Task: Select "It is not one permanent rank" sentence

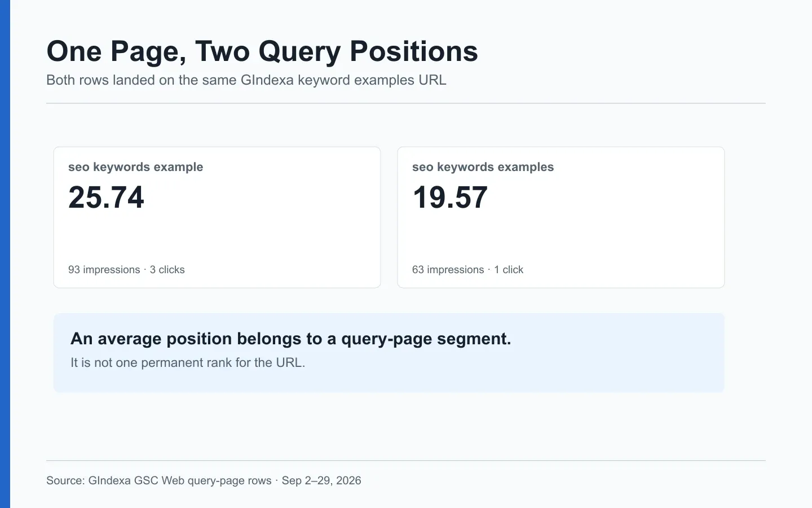Action: pyautogui.click(x=188, y=363)
